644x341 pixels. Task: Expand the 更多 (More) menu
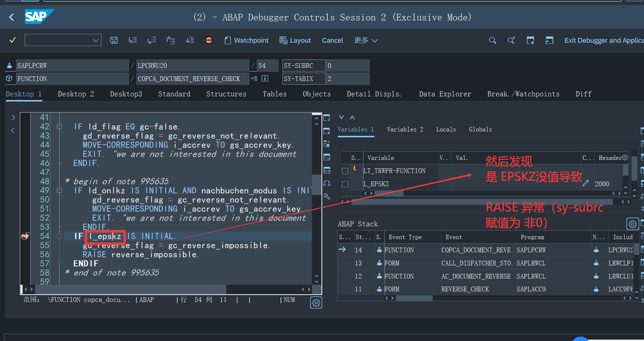[x=366, y=40]
